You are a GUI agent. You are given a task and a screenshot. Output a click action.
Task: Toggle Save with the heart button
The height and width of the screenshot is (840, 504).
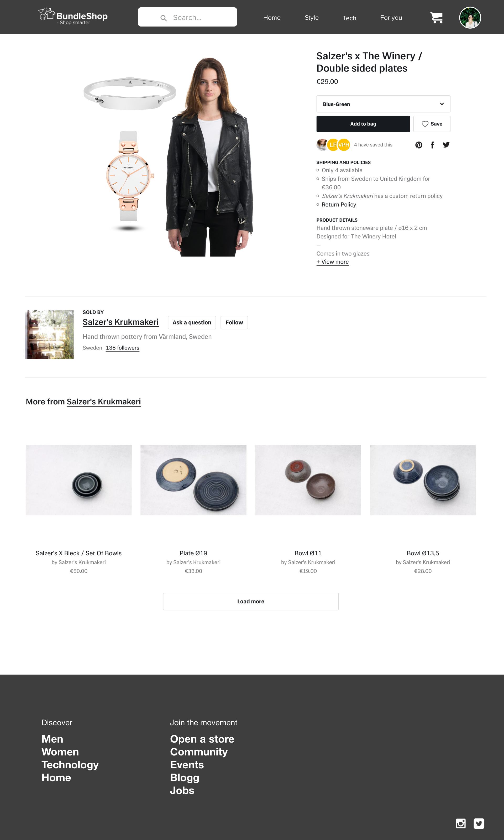(x=432, y=124)
